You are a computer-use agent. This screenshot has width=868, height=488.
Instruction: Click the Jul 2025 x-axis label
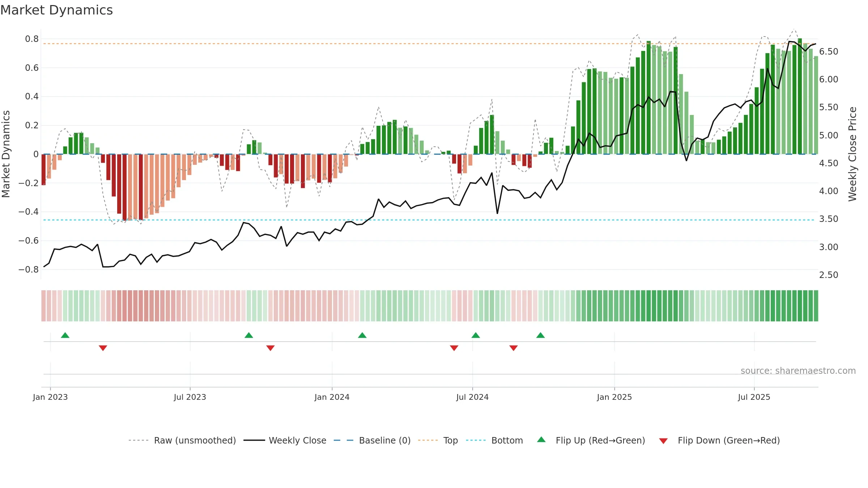click(754, 397)
